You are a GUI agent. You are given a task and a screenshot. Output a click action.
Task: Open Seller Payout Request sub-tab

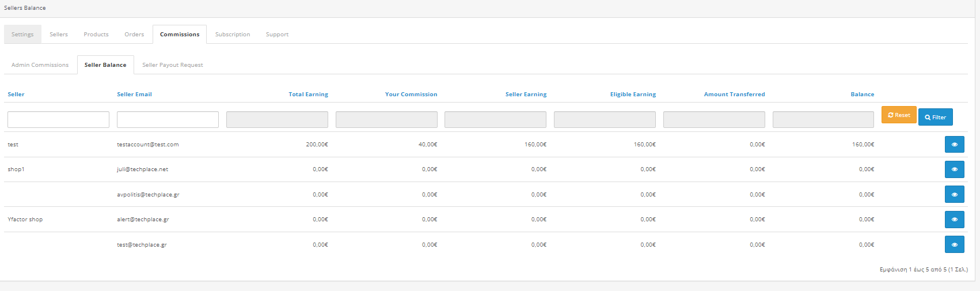tap(173, 65)
